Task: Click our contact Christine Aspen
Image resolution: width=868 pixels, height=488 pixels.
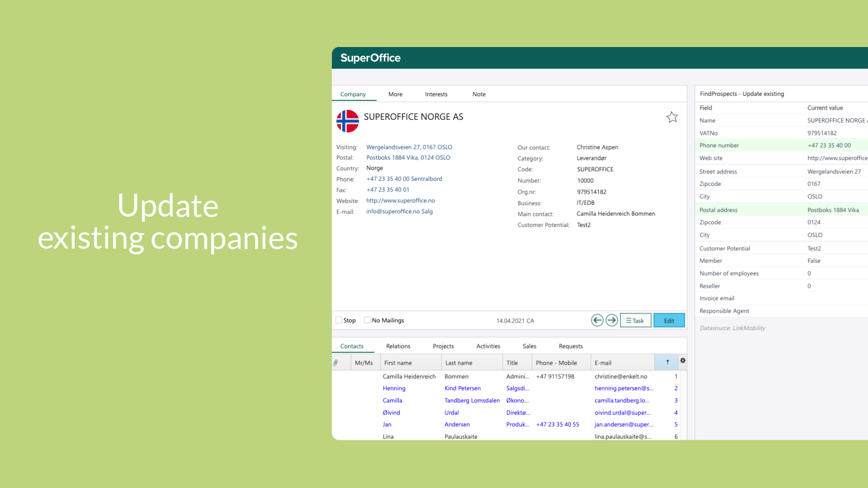Action: click(597, 147)
